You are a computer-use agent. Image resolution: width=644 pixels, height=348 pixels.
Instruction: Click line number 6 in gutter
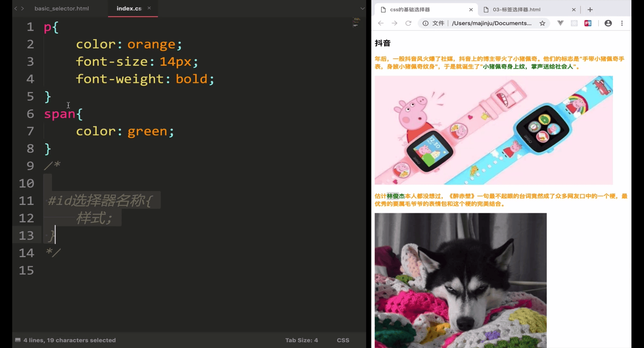[30, 114]
